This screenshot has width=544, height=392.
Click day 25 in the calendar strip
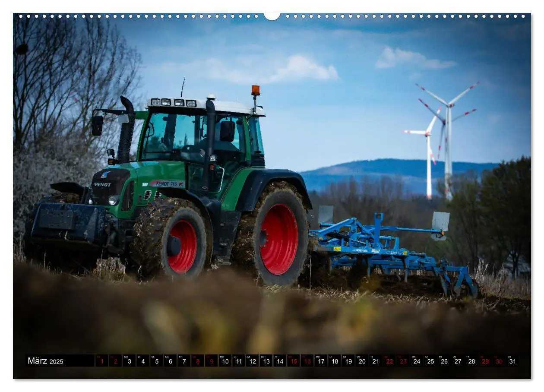[430, 361]
